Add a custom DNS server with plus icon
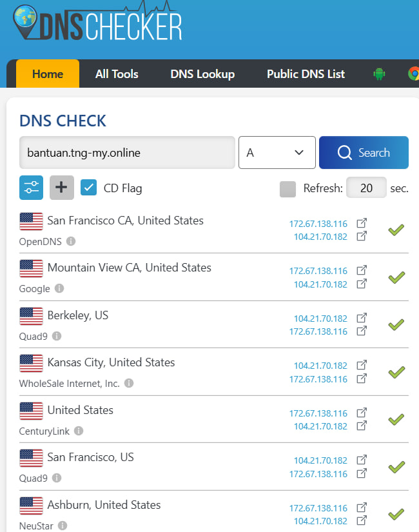Image resolution: width=419 pixels, height=532 pixels. (x=61, y=187)
